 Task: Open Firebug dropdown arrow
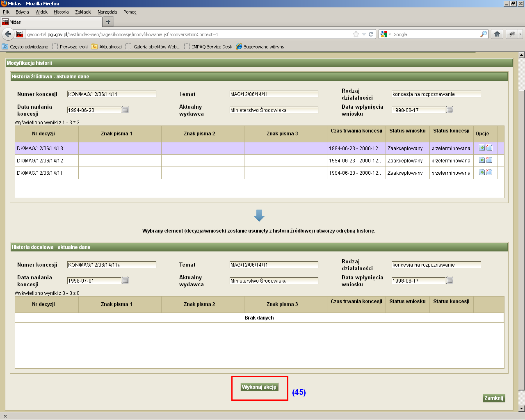point(520,34)
